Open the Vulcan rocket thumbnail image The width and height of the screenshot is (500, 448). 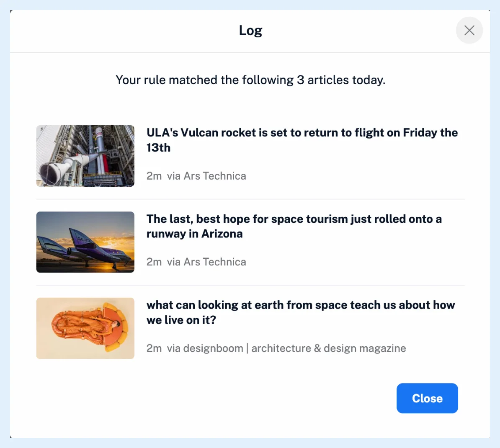[85, 156]
